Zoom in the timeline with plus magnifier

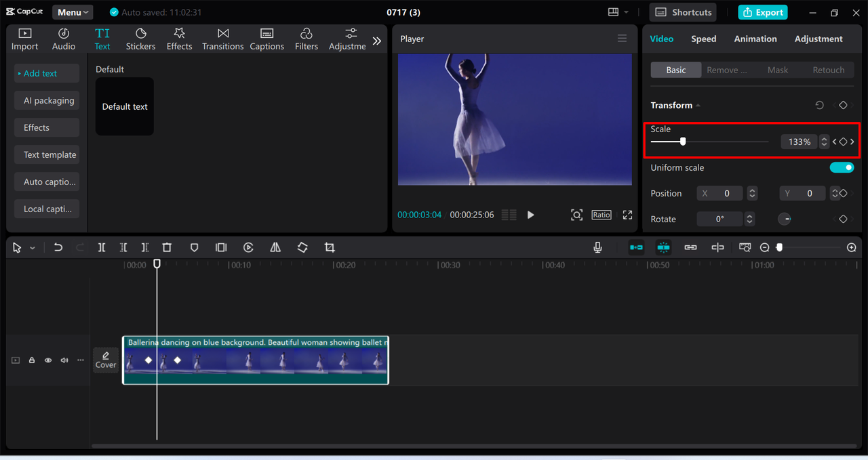tap(852, 248)
